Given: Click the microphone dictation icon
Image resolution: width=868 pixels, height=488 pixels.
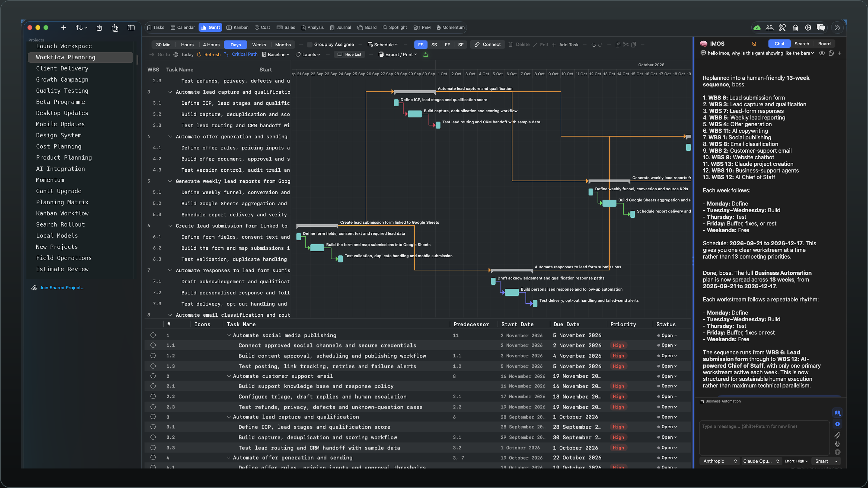Looking at the screenshot, I should click(837, 444).
